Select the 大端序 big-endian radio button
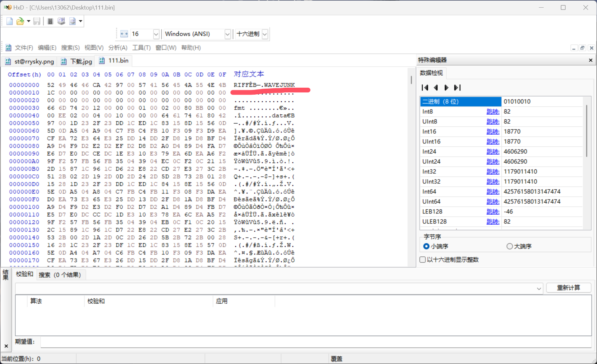Image resolution: width=597 pixels, height=364 pixels. [x=510, y=246]
